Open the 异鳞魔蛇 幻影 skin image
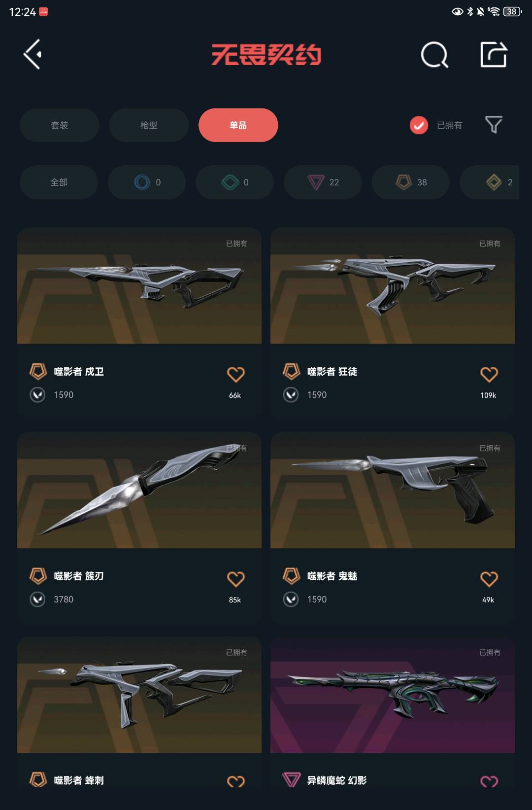This screenshot has height=810, width=532. pos(393,695)
